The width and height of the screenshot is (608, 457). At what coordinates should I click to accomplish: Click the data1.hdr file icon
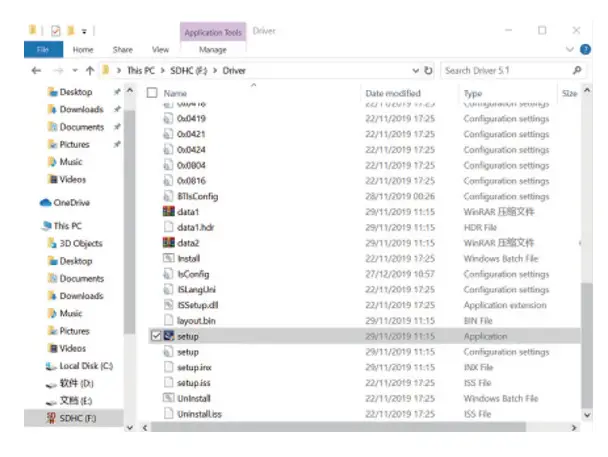169,227
